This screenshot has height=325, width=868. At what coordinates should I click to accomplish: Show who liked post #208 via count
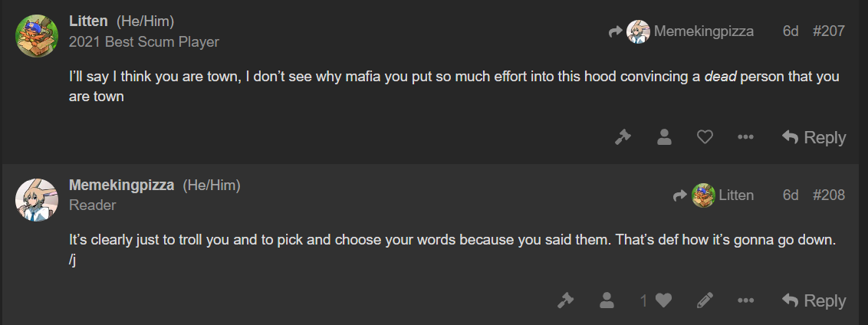[x=644, y=300]
